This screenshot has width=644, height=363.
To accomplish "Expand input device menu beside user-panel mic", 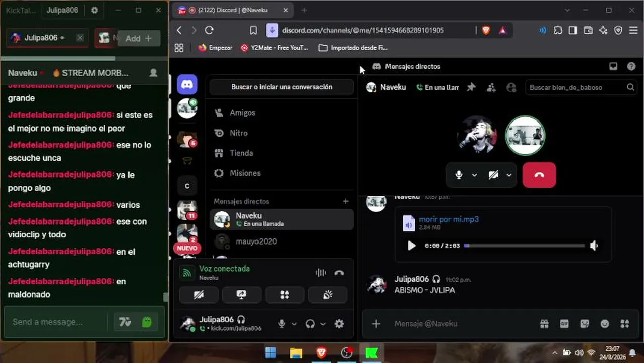I will pyautogui.click(x=295, y=324).
